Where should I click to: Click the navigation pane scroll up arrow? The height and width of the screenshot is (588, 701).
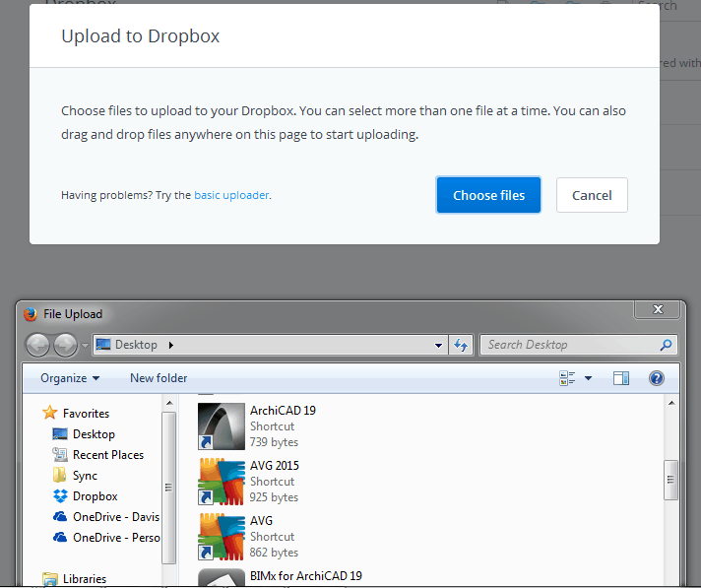point(169,404)
